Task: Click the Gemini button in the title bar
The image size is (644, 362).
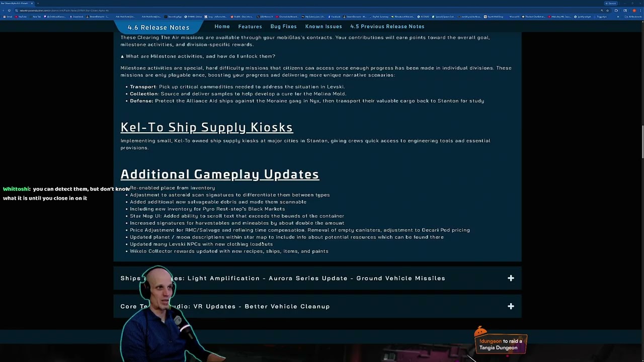Action: [x=612, y=4]
